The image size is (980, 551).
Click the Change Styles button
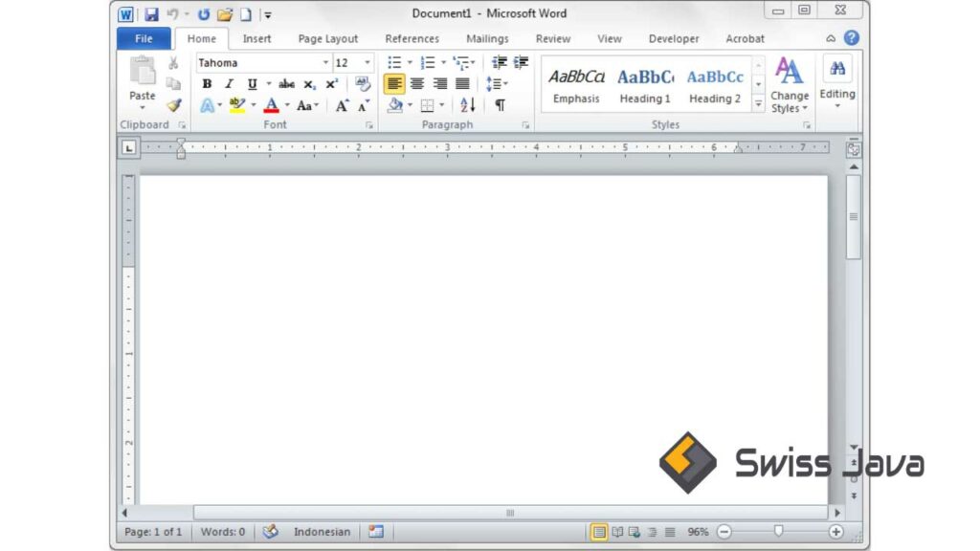coord(789,91)
